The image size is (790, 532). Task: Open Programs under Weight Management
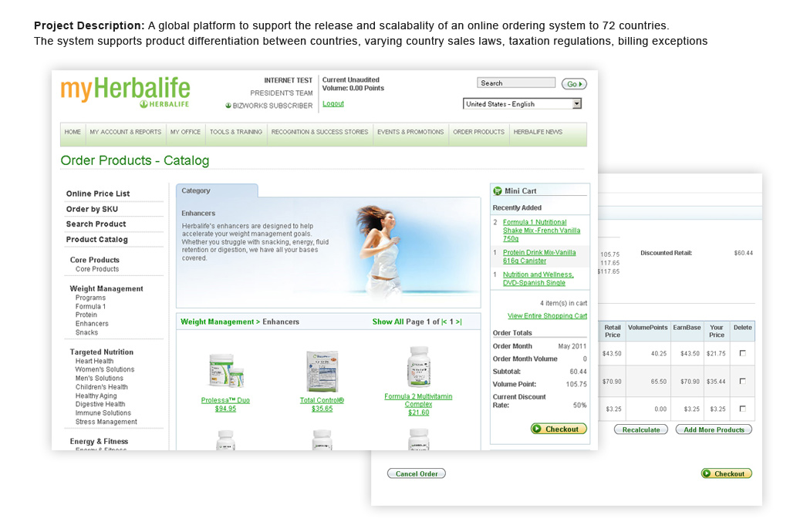[91, 298]
